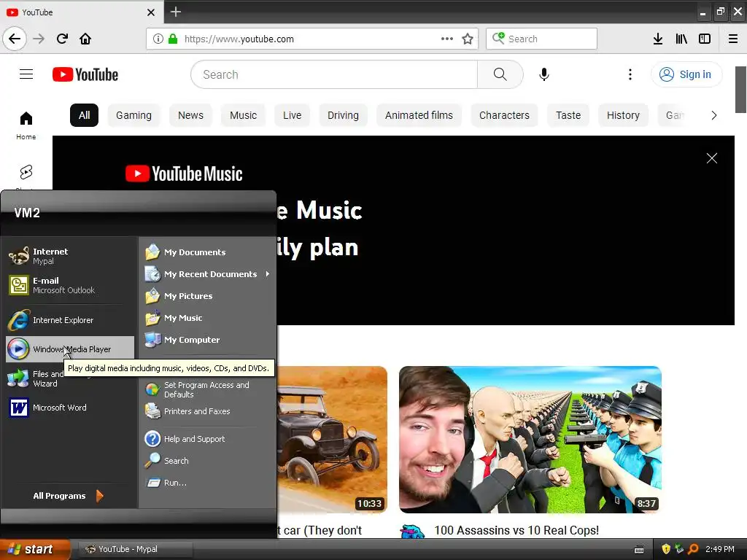
Task: Click the forward navigation arrow
Action: tap(39, 39)
